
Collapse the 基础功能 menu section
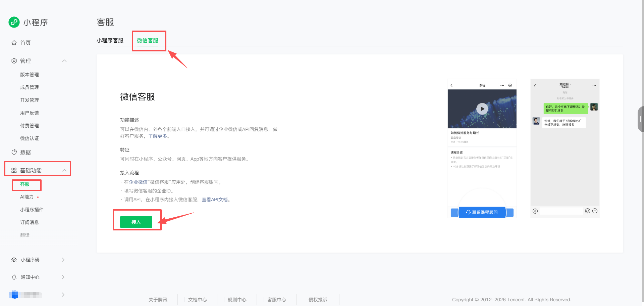pos(64,170)
